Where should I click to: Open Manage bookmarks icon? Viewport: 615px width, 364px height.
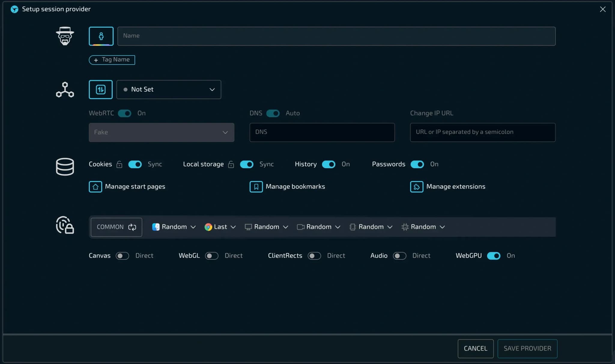(x=256, y=187)
